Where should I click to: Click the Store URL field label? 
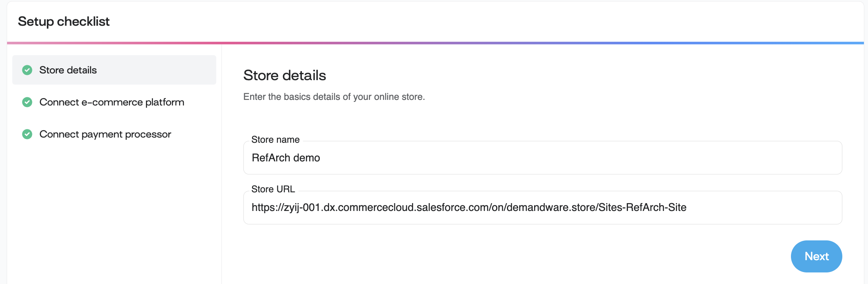[x=272, y=189]
